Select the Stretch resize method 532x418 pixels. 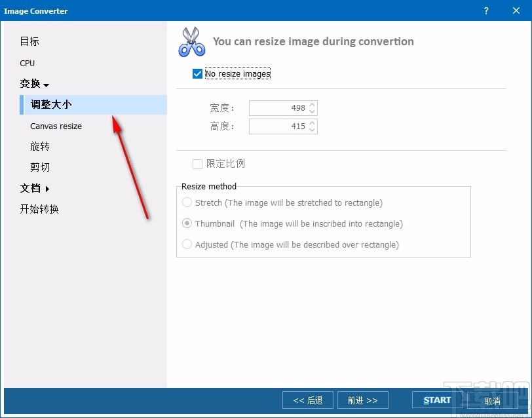tap(187, 202)
